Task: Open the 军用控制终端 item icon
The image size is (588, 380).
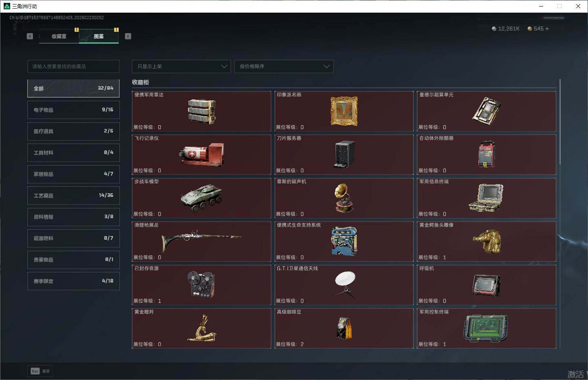Action: coord(486,328)
